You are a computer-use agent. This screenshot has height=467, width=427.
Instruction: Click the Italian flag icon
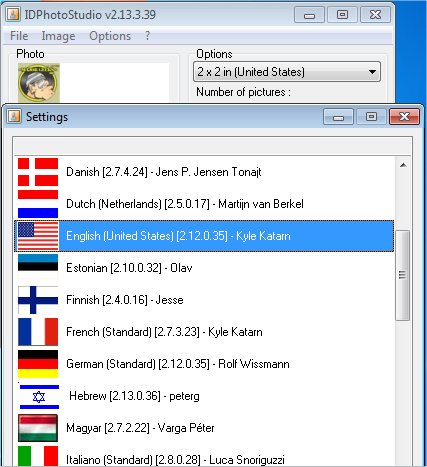(38, 456)
